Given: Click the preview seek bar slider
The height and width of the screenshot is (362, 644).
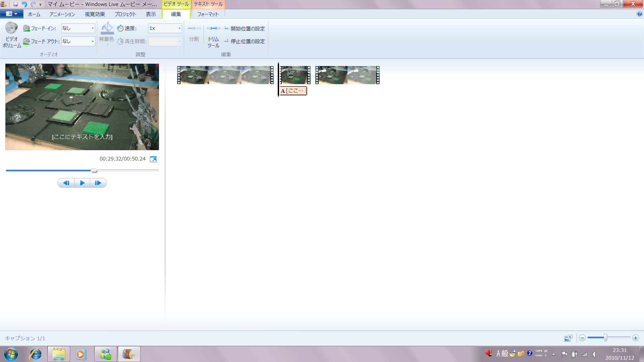Looking at the screenshot, I should click(94, 171).
